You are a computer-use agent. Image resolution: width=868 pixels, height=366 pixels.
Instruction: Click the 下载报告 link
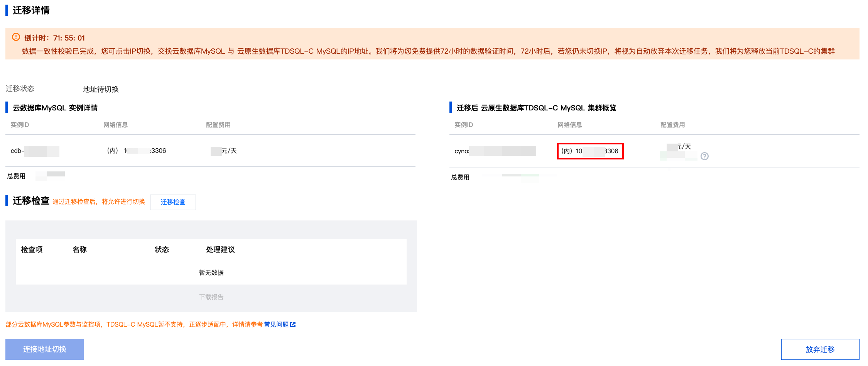click(211, 297)
